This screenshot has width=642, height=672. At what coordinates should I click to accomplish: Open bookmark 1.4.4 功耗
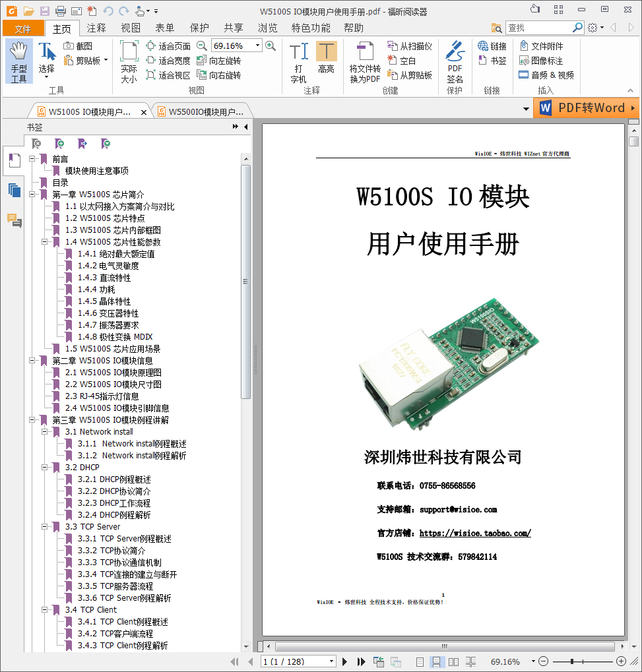point(96,290)
